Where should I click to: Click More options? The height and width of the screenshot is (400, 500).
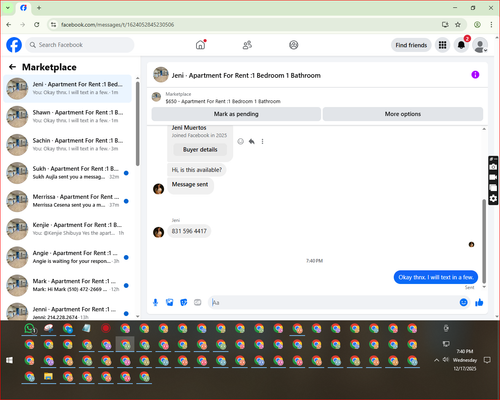(x=403, y=114)
